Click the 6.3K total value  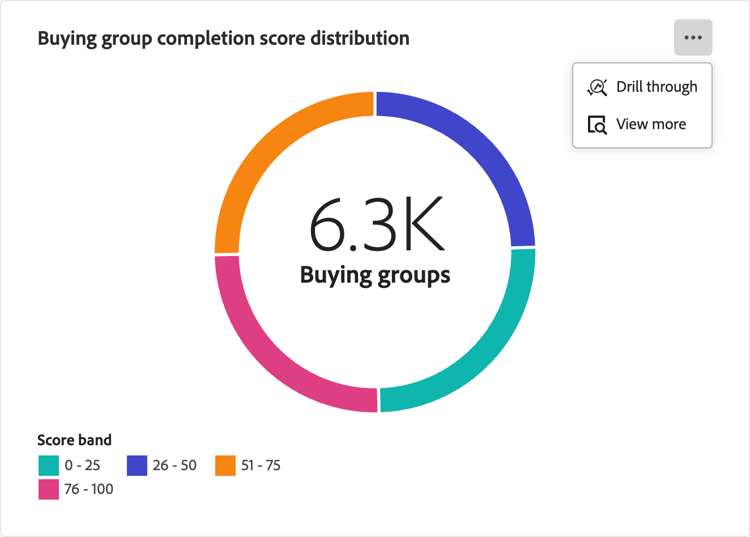point(375,228)
